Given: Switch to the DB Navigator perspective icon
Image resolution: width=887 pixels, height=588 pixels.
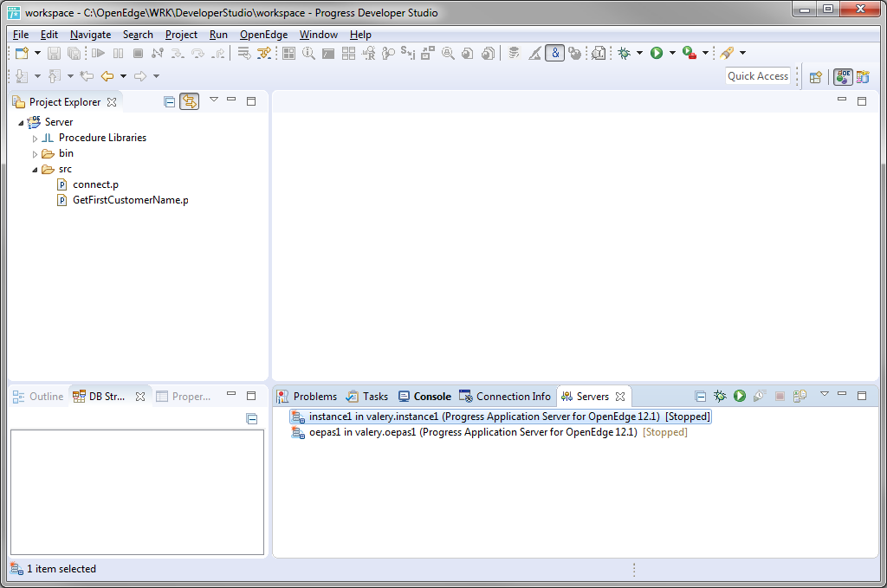Looking at the screenshot, I should [863, 77].
